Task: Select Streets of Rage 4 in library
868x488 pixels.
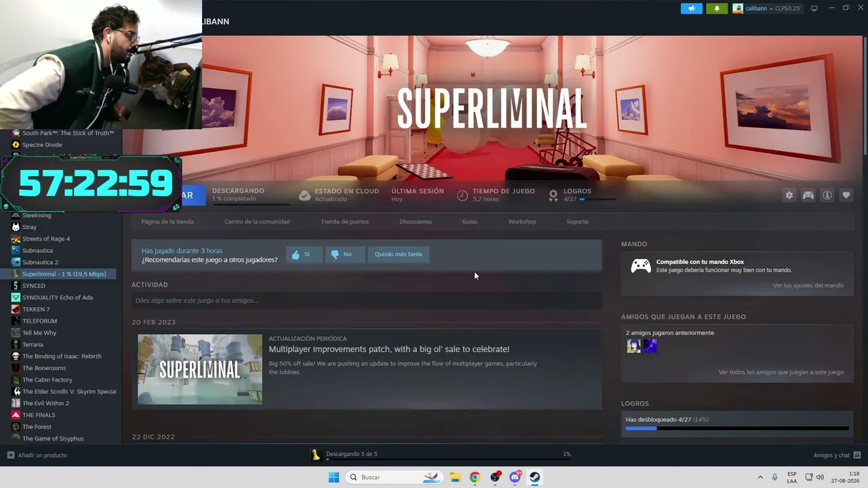Action: 46,239
